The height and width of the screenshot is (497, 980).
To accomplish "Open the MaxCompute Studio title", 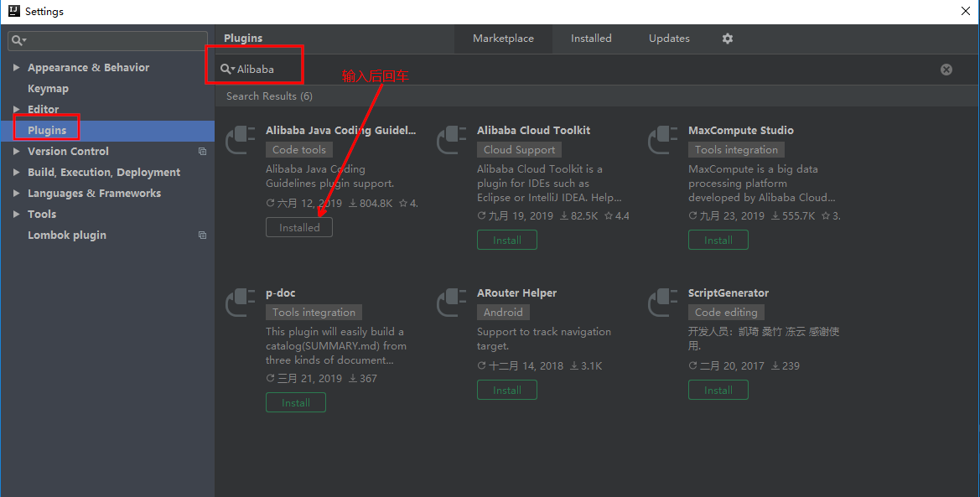I will tap(740, 130).
